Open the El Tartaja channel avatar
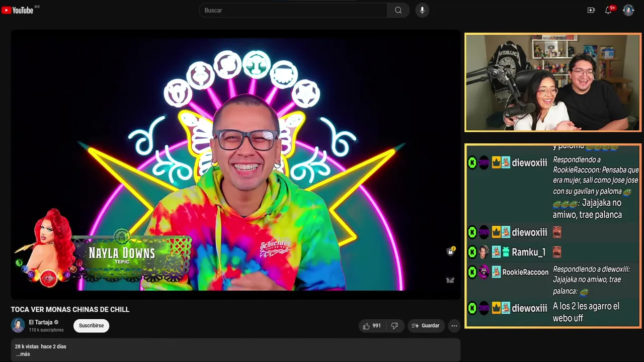This screenshot has height=362, width=644. [x=18, y=325]
